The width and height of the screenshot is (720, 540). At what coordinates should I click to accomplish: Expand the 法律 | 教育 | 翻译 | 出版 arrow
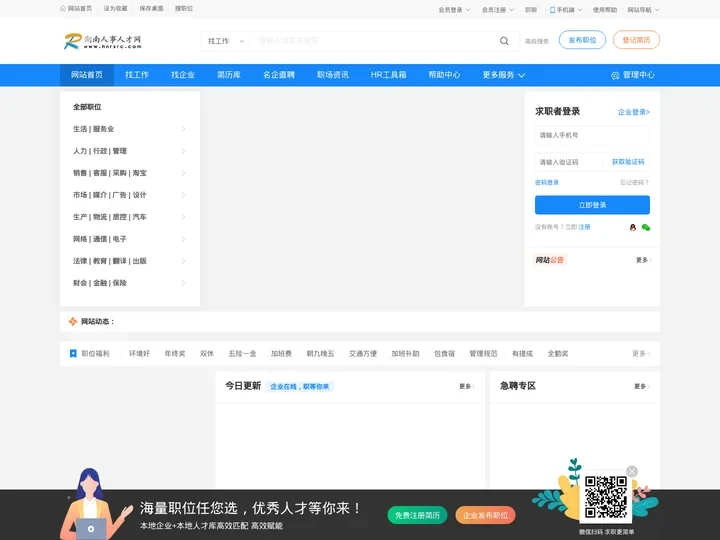[x=183, y=261]
